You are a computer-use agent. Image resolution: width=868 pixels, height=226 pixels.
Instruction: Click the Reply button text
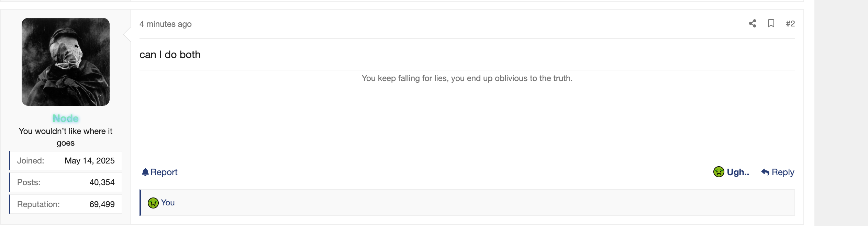(783, 172)
